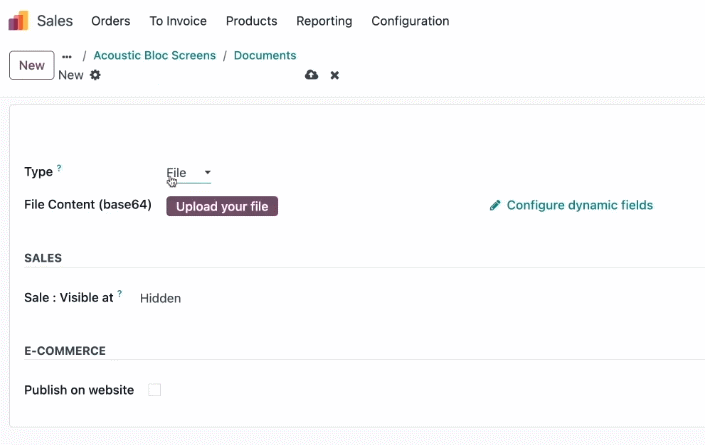Screen dimensions: 705x445
Task: Click the pencil icon beside Configure dynamic fields
Action: [x=495, y=205]
